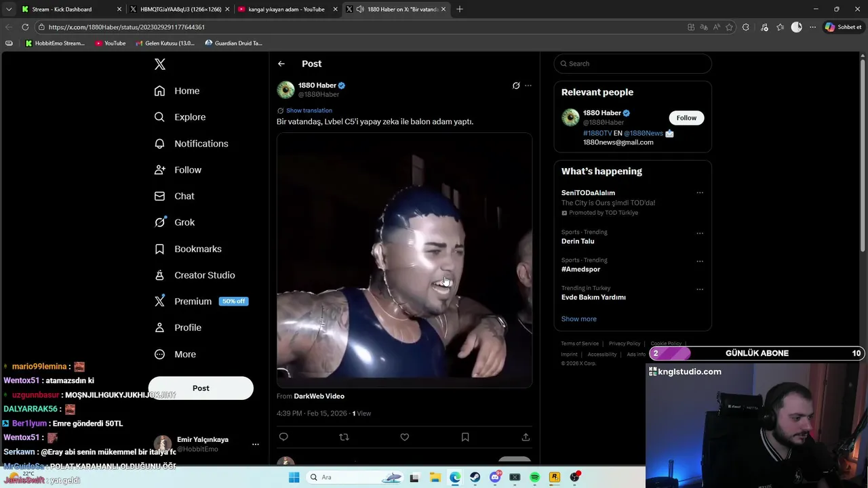Screen dimensions: 868x488
Task: Open the tab search dropdown at top-left
Action: (9, 9)
